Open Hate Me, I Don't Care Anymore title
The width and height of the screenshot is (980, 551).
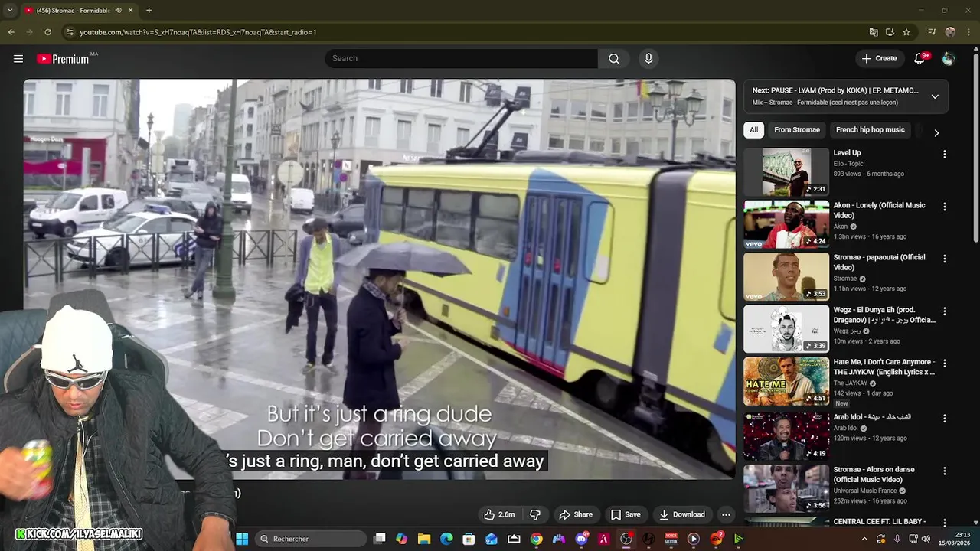(884, 367)
